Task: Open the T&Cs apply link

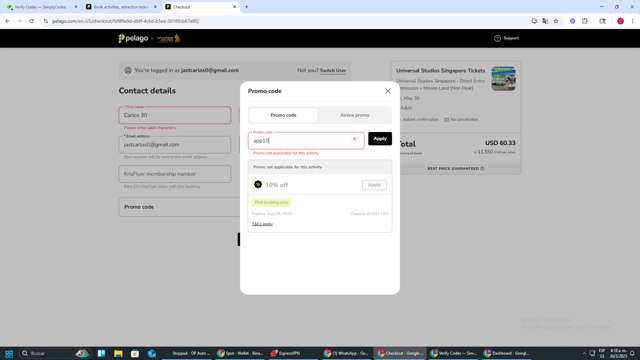Action: tap(262, 224)
